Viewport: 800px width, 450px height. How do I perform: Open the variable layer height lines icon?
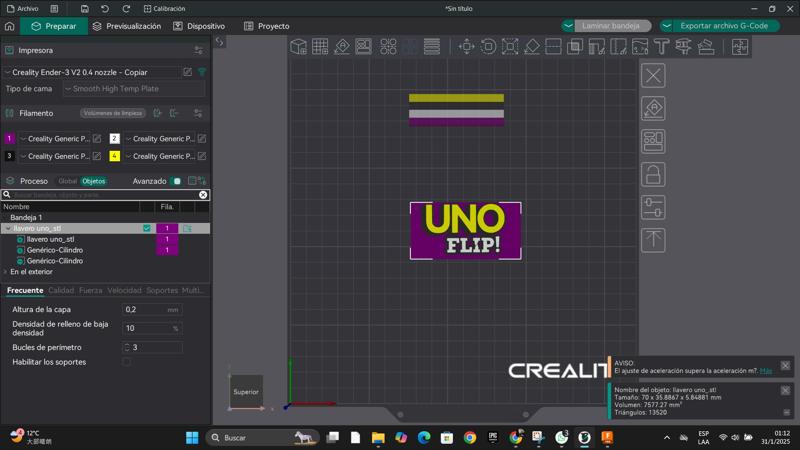tap(432, 46)
